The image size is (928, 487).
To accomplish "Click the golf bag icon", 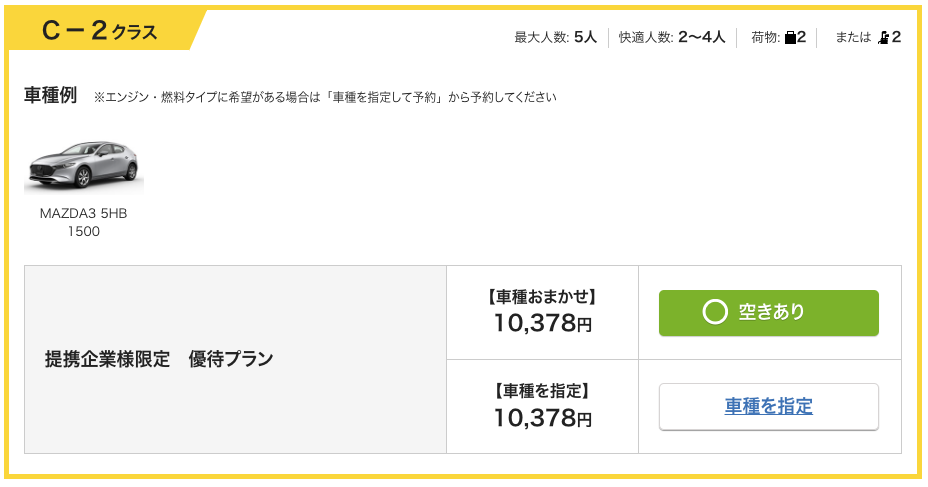I will [884, 38].
